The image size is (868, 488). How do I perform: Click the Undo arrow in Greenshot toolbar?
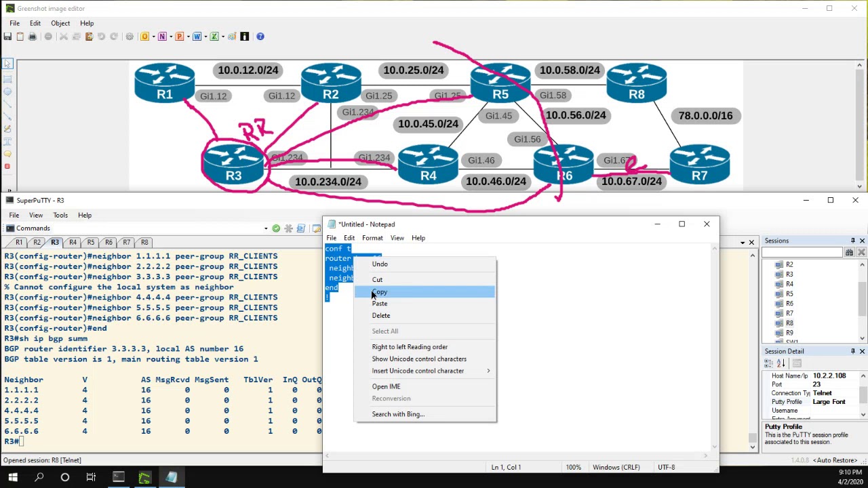click(101, 37)
